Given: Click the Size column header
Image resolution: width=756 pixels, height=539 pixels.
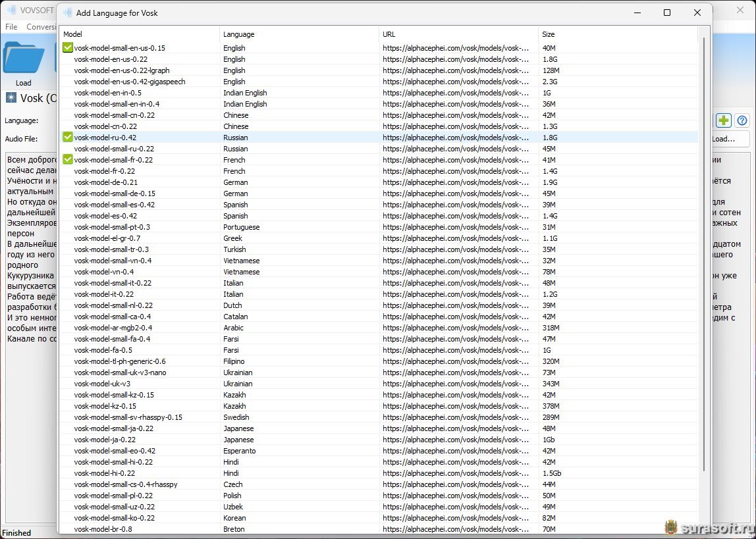Looking at the screenshot, I should tap(618, 34).
